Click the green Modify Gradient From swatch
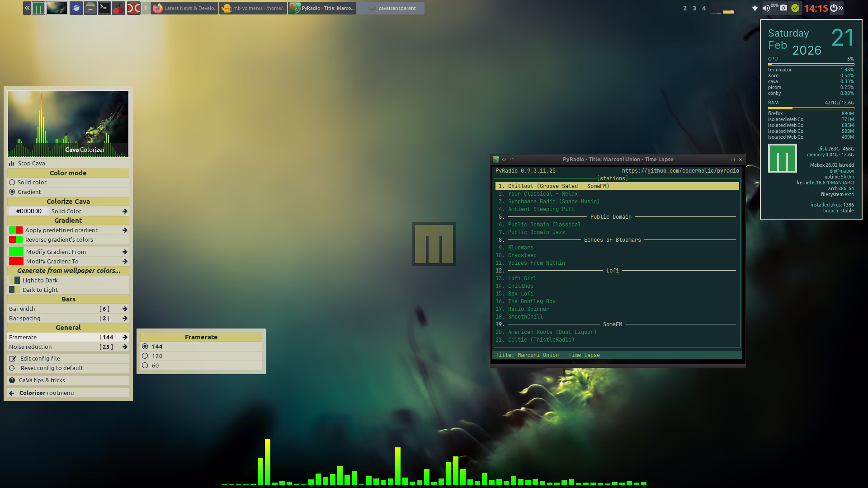868x488 pixels. click(16, 252)
